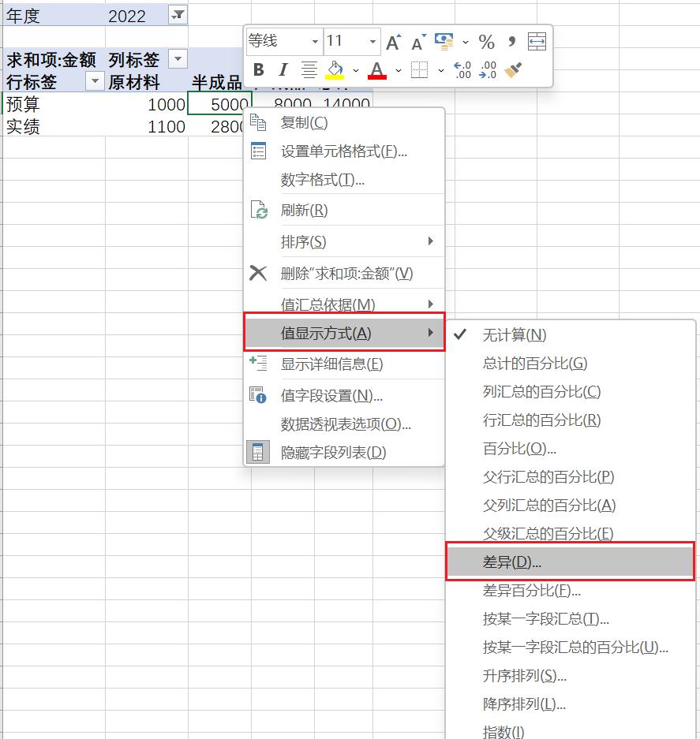The width and height of the screenshot is (700, 739).
Task: Apply red font color A
Action: pyautogui.click(x=377, y=69)
